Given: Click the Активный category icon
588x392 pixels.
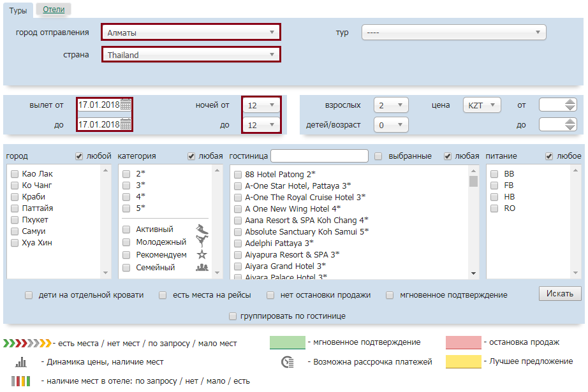Looking at the screenshot, I should 202,229.
